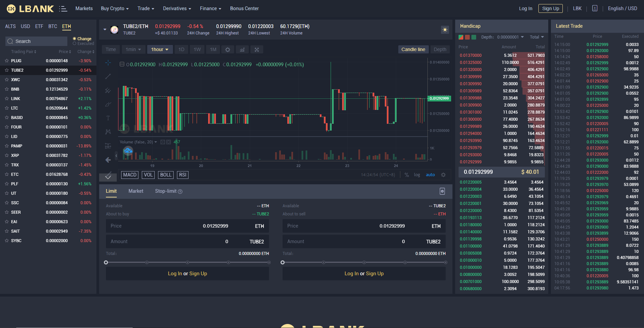Remove the Volume indicator with X
The image size is (644, 328).
[x=168, y=142]
